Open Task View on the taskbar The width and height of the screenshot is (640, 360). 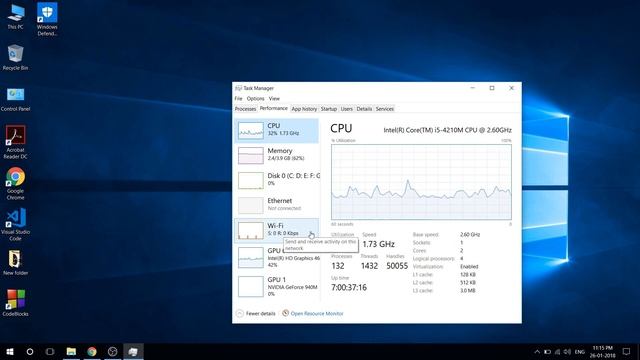pos(50,351)
